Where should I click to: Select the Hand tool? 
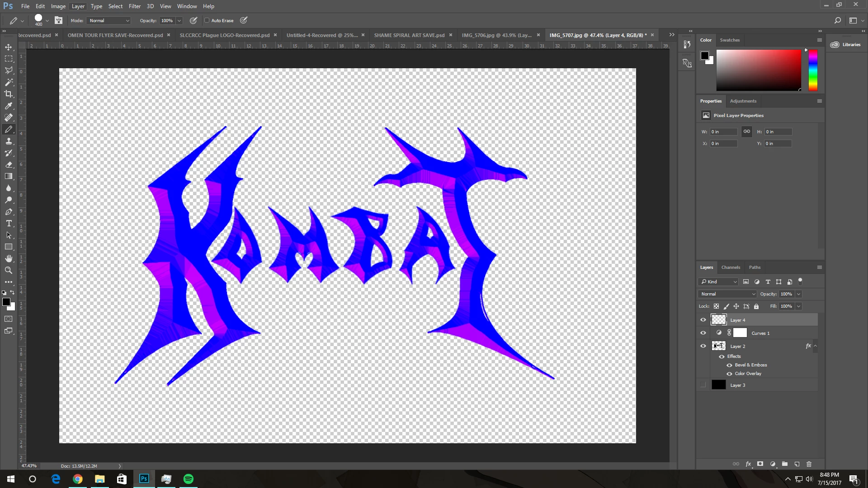[9, 258]
